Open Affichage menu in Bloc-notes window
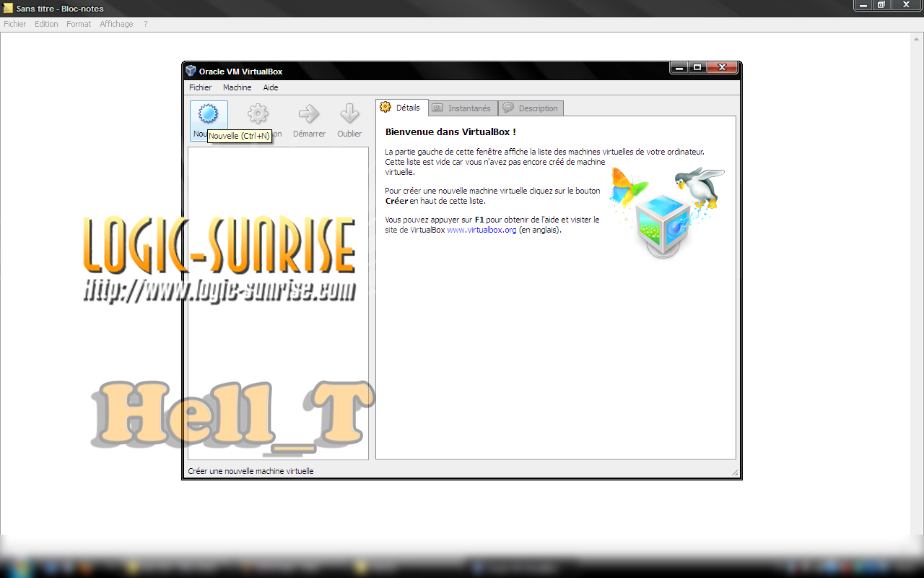 [116, 24]
